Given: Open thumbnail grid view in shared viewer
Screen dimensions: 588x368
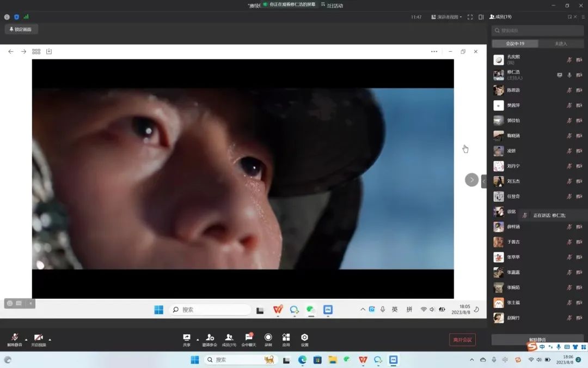Looking at the screenshot, I should (36, 51).
